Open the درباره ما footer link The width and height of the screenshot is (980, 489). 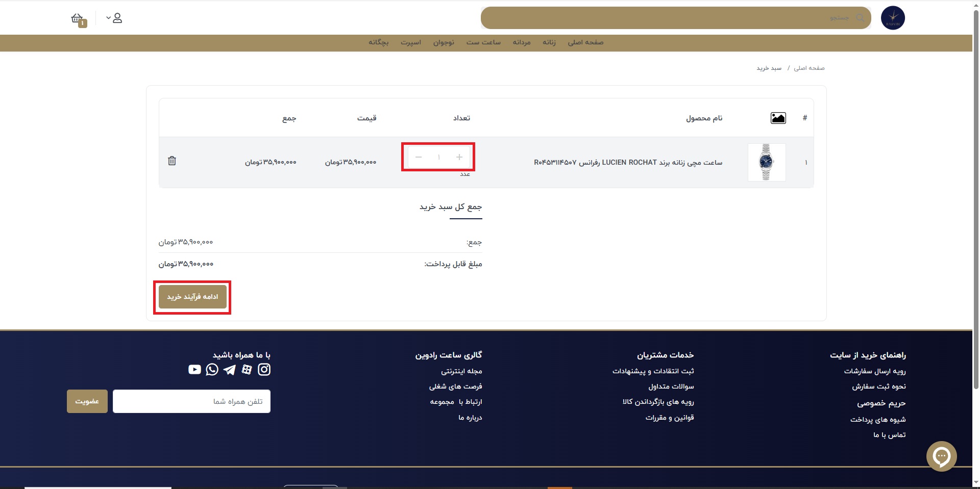pos(470,418)
